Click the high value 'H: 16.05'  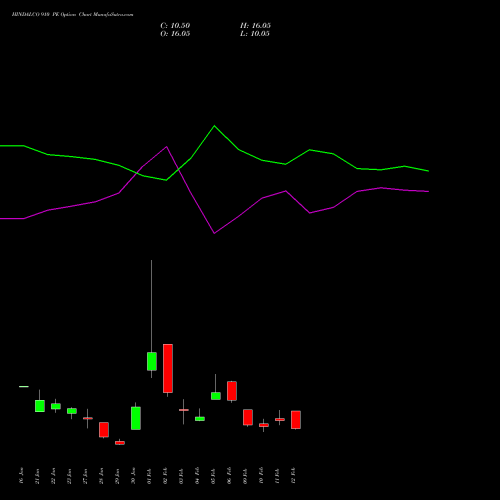(x=255, y=26)
